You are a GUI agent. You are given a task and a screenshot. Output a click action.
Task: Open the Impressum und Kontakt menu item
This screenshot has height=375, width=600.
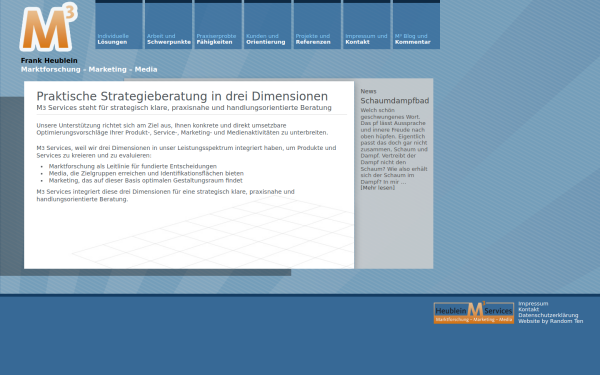coord(367,24)
